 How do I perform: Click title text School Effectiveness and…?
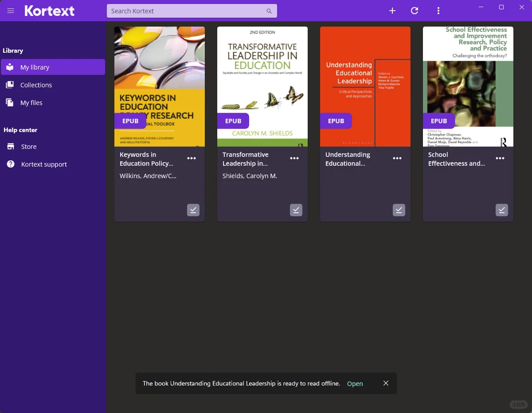pyautogui.click(x=457, y=159)
